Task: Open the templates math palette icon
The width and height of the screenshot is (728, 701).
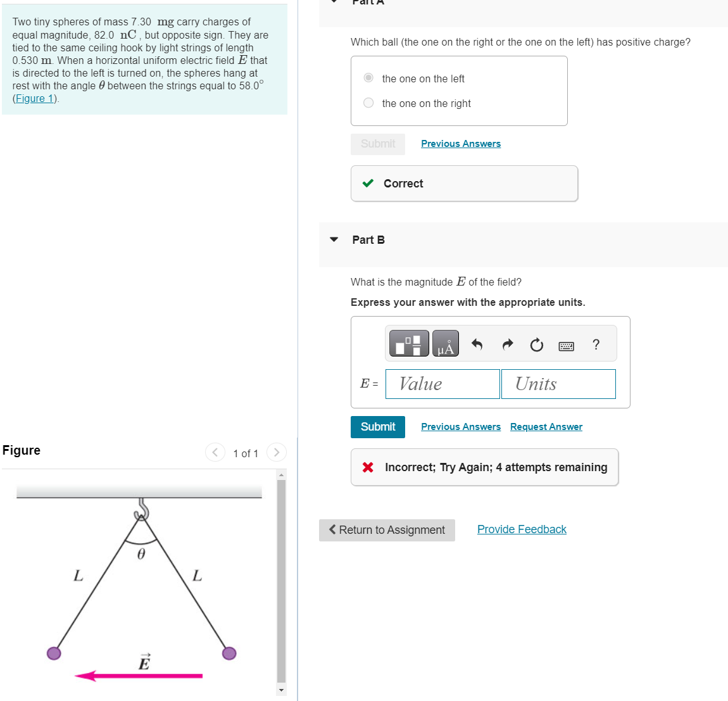Action: pos(408,344)
